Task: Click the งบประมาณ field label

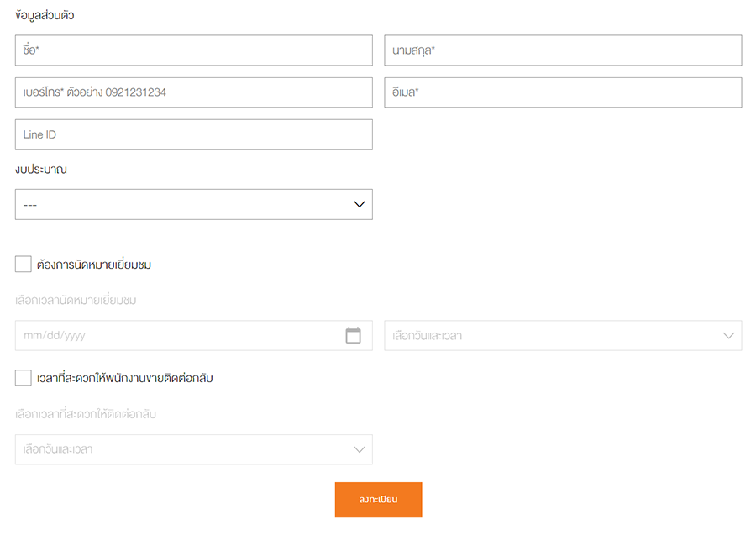Action: [x=41, y=169]
